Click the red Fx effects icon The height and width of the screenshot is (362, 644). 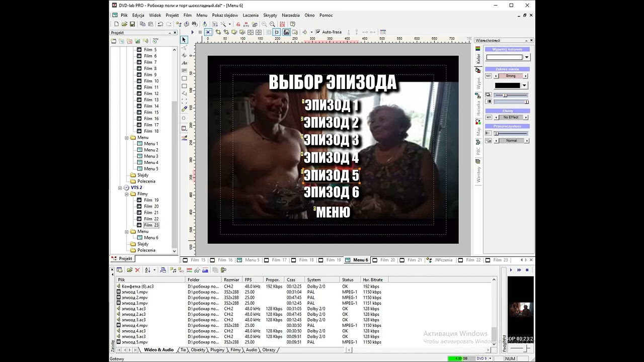pos(238,24)
